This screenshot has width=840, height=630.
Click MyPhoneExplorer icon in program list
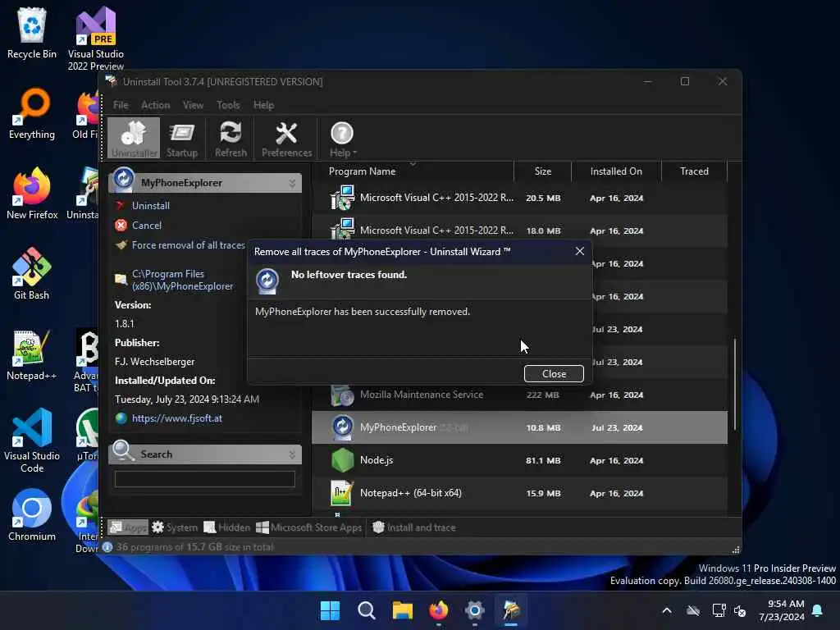click(342, 427)
